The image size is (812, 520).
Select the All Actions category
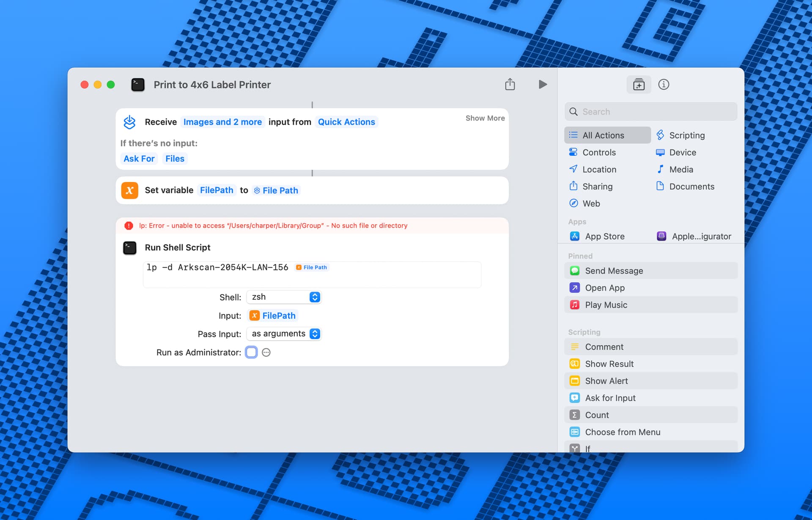[607, 135]
